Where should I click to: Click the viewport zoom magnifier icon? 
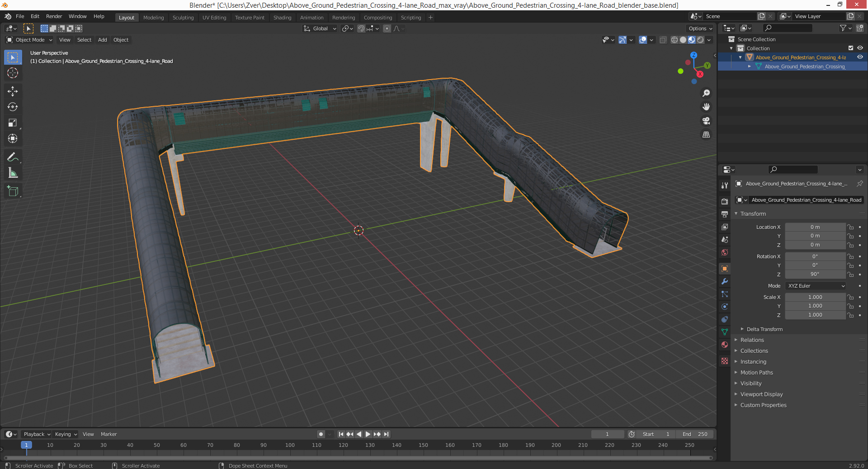706,93
